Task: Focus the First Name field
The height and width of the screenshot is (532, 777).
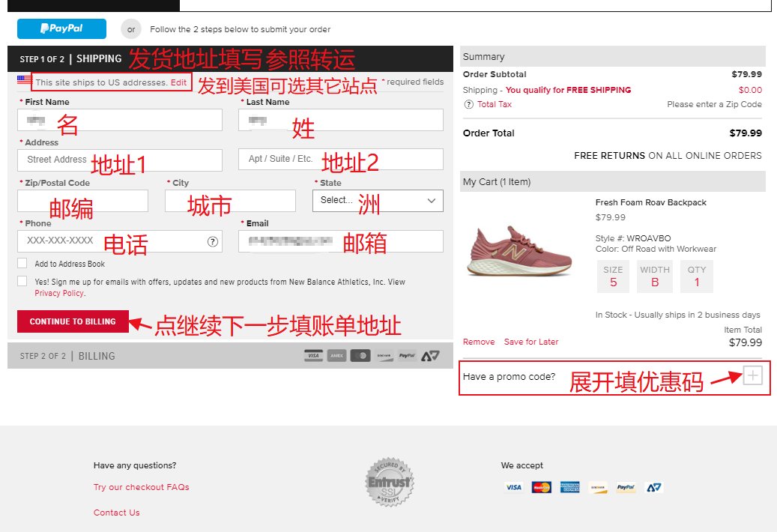Action: (119, 120)
